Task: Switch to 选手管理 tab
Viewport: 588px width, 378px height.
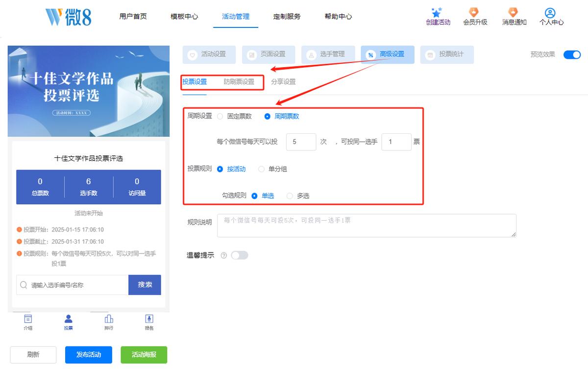Action: [328, 54]
